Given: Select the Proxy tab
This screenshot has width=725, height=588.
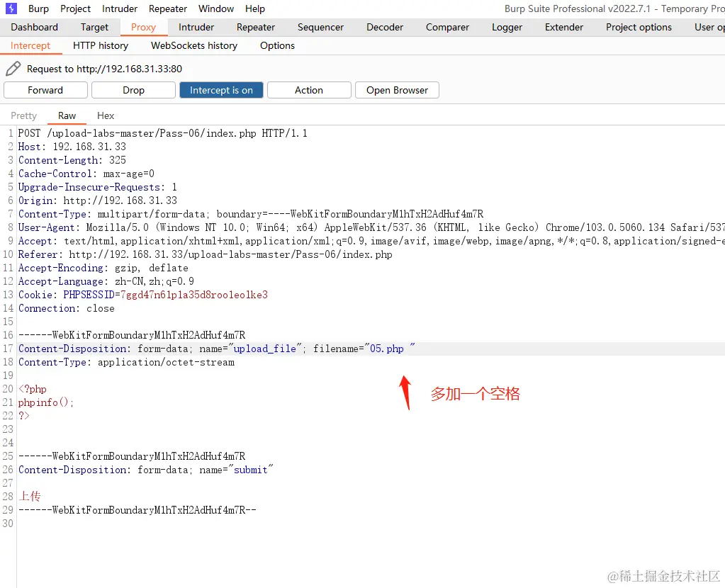Looking at the screenshot, I should tap(143, 27).
